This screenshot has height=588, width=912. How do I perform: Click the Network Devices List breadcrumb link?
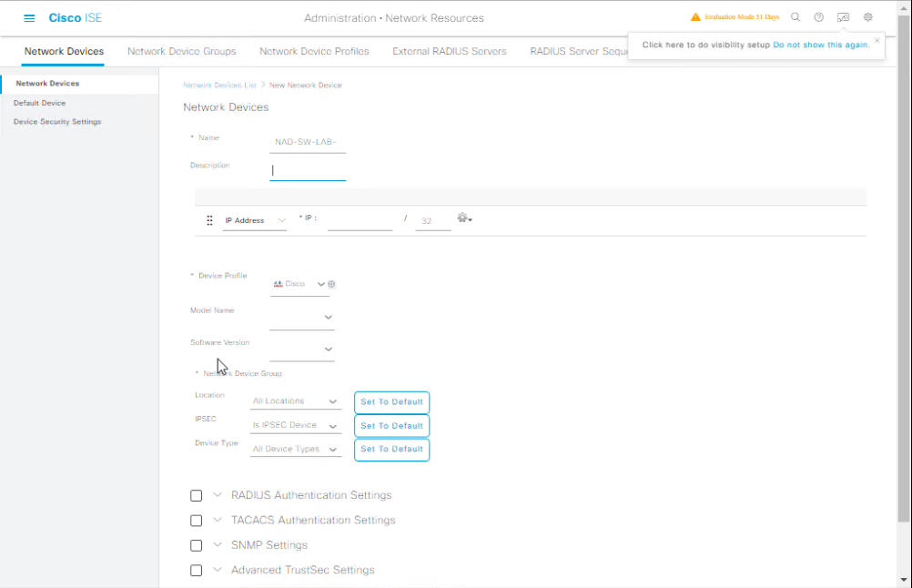(x=219, y=85)
